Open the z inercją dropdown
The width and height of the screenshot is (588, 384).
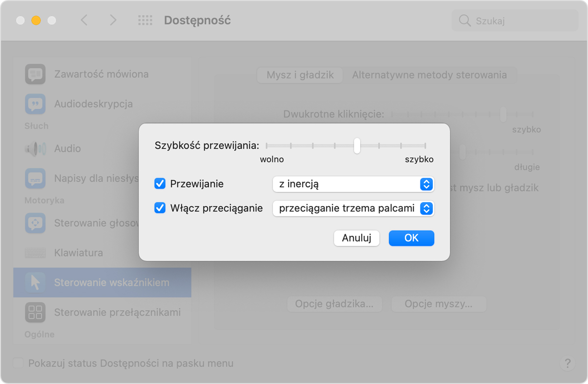tap(353, 184)
